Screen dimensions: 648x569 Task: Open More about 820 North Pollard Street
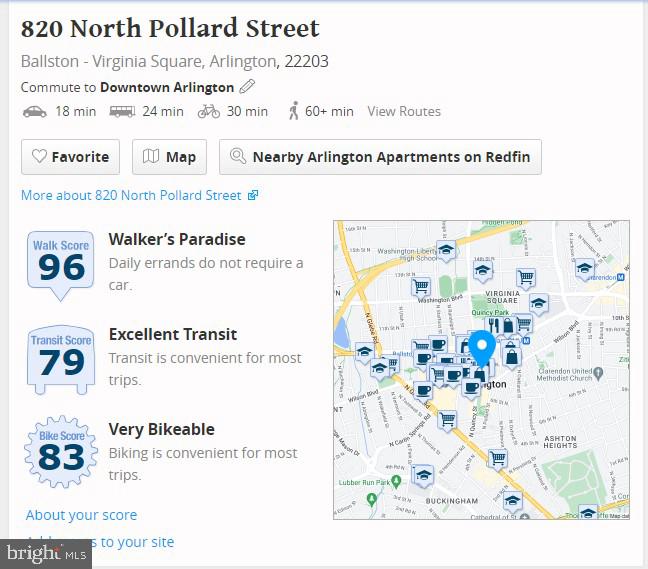coord(139,195)
